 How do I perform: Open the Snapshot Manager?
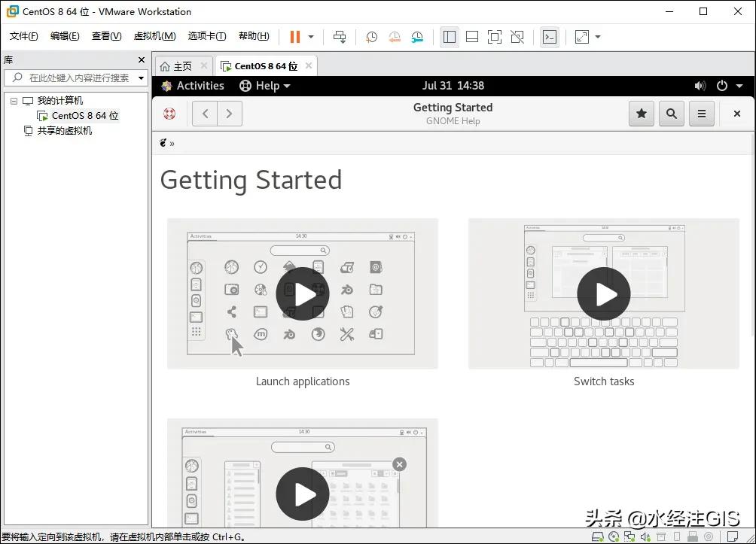point(417,36)
